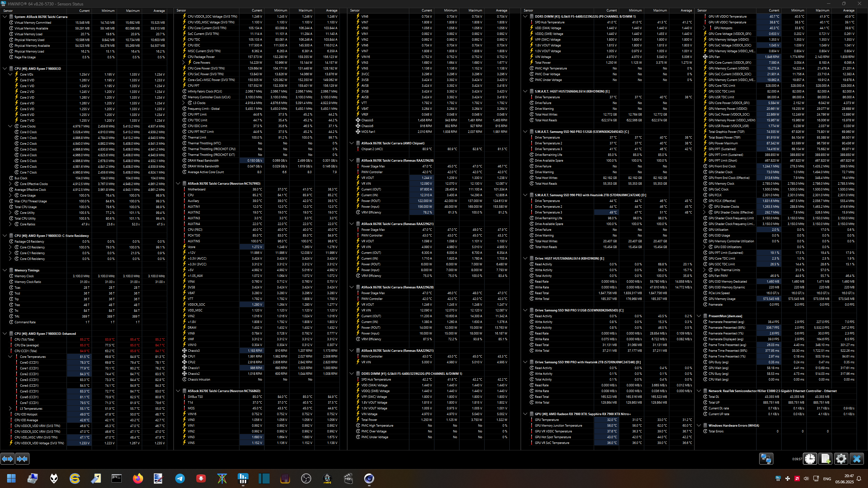This screenshot has width=868, height=488.
Task: Open the OBS Studio taskbar icon
Action: 306,479
